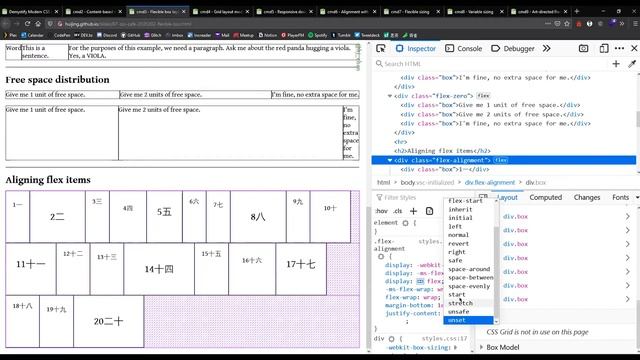The image size is (640, 360).
Task: Click box 14 in the flex alignment demo
Action: [x=159, y=269]
